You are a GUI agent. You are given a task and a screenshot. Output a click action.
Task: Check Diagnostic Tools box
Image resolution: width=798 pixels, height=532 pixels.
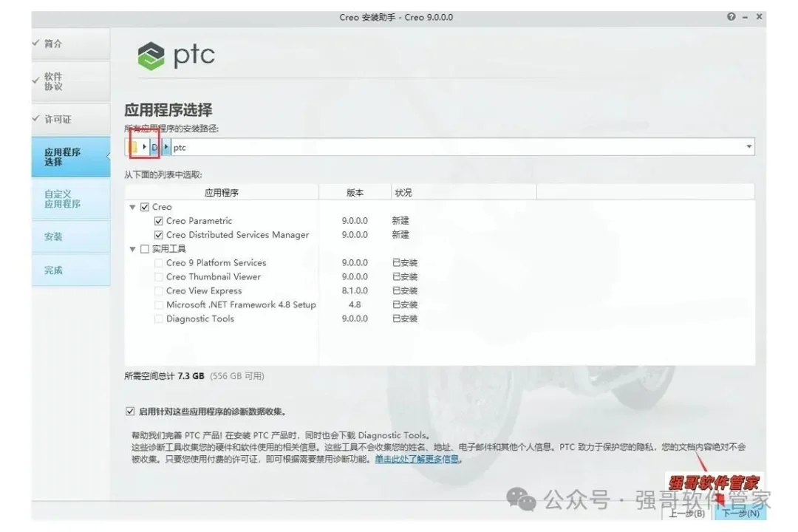(158, 318)
